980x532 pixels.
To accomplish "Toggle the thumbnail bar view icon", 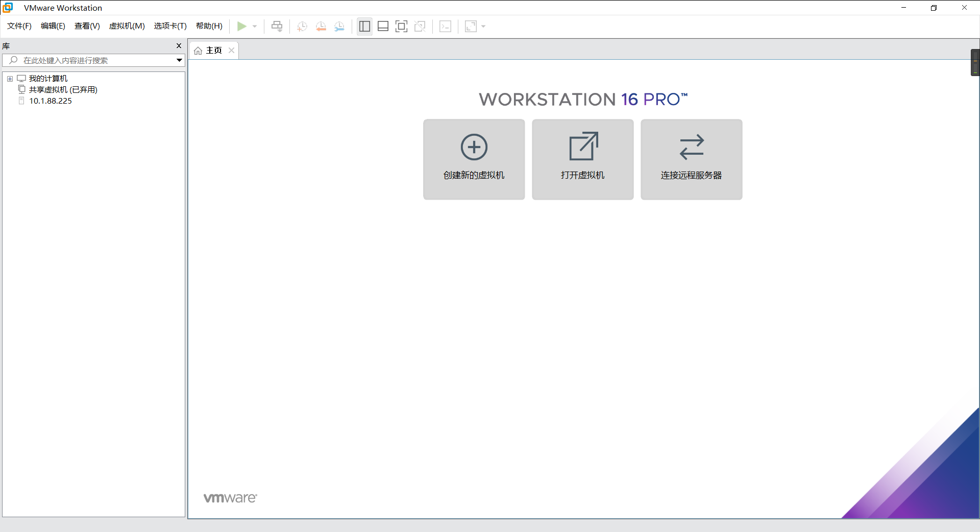I will [383, 26].
